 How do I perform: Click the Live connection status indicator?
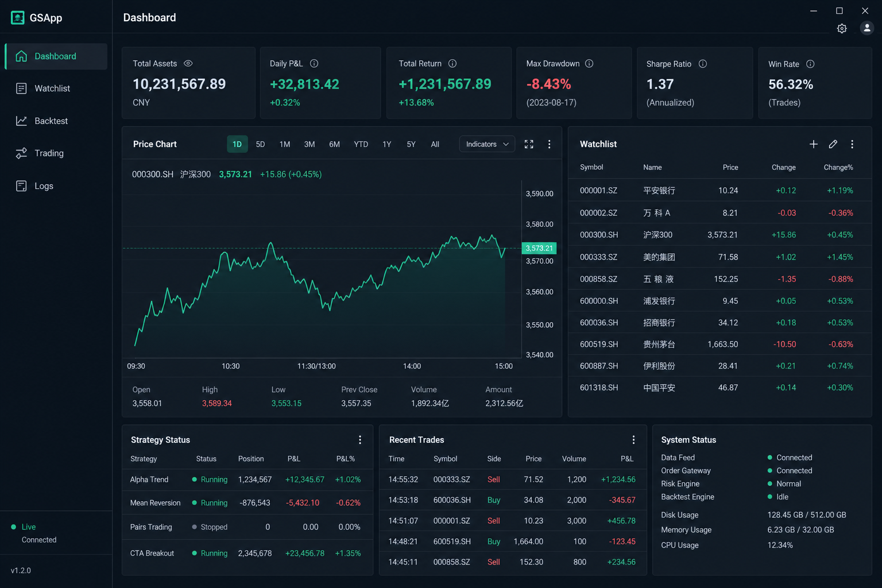(x=24, y=527)
